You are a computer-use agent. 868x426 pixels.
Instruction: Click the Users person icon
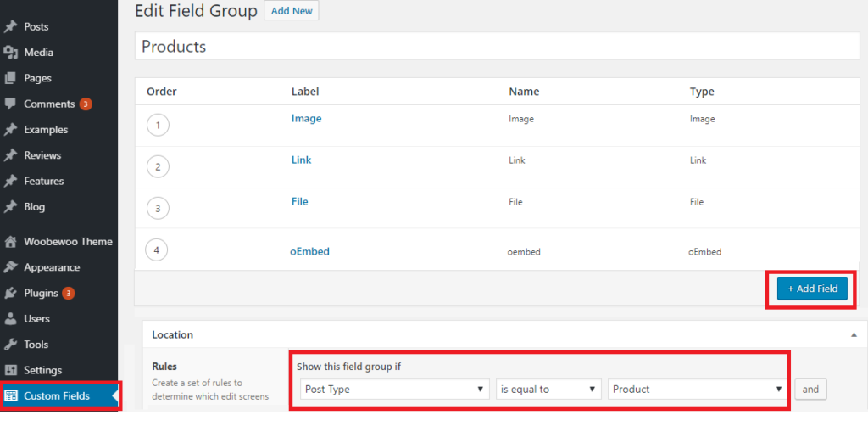[10, 318]
